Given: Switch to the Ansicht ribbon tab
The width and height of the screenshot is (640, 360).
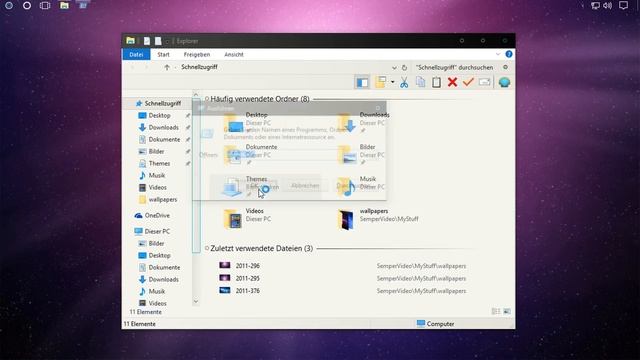Looking at the screenshot, I should pyautogui.click(x=233, y=54).
